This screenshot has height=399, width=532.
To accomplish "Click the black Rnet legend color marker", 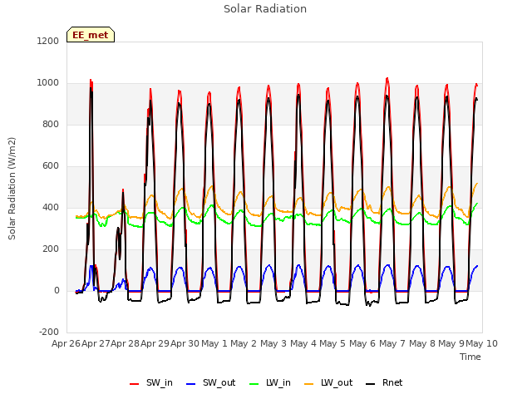I will pyautogui.click(x=371, y=384).
